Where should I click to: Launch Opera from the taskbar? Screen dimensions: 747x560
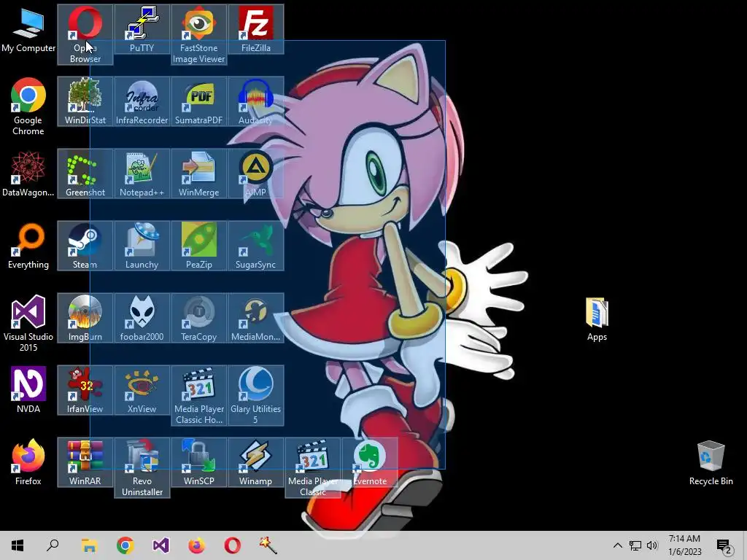pyautogui.click(x=233, y=545)
